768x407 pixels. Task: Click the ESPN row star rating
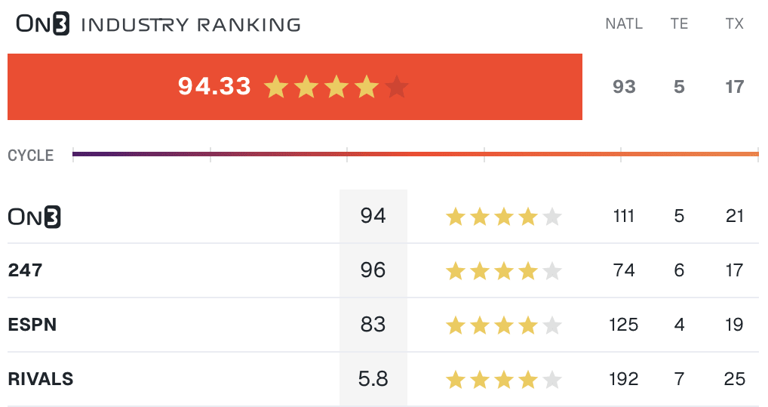click(x=504, y=325)
